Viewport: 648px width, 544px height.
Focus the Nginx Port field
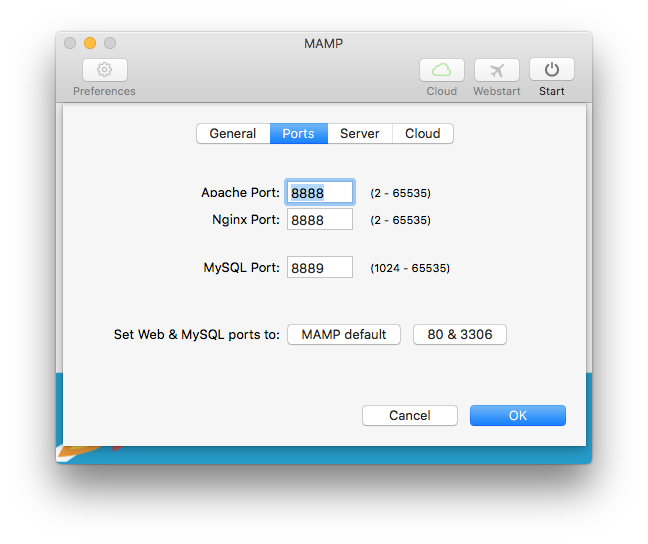coord(320,219)
